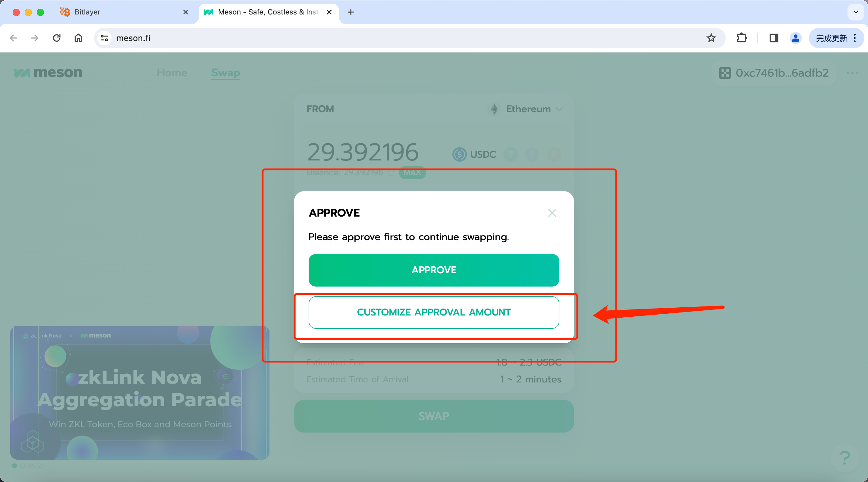Image resolution: width=868 pixels, height=482 pixels.
Task: Open the tab search chevron dropdown
Action: point(856,12)
